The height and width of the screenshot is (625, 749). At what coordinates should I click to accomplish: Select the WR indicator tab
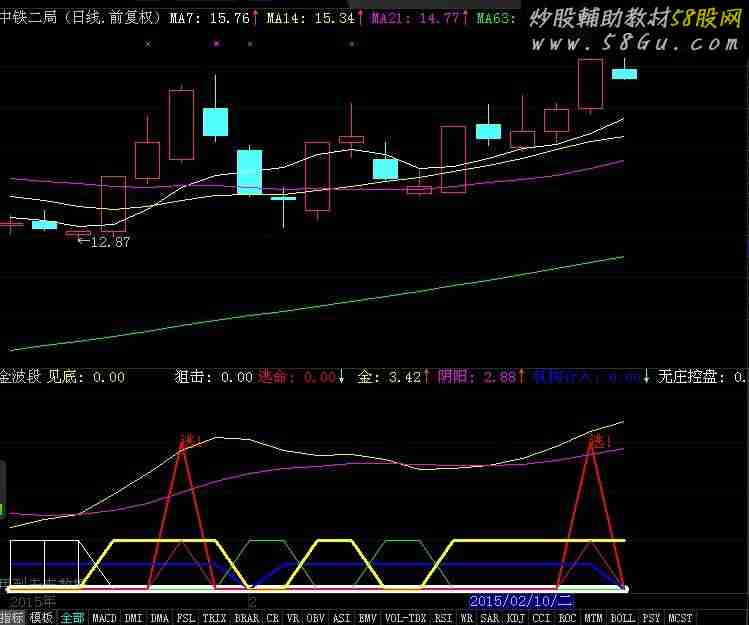coord(467,618)
